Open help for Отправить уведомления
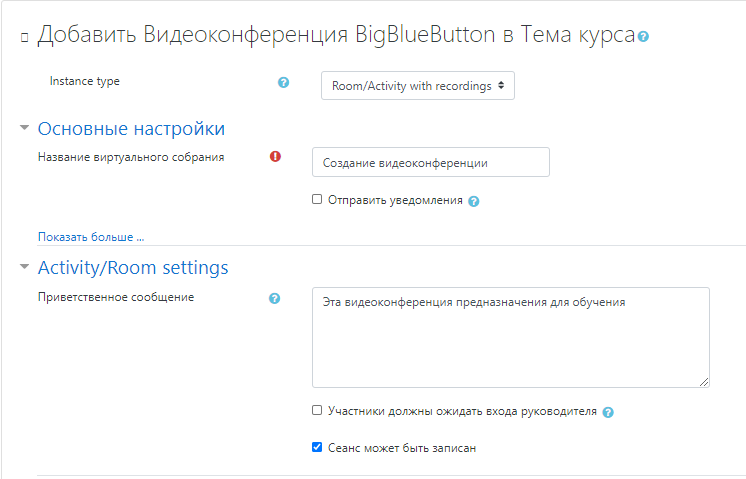The image size is (746, 479). 474,201
